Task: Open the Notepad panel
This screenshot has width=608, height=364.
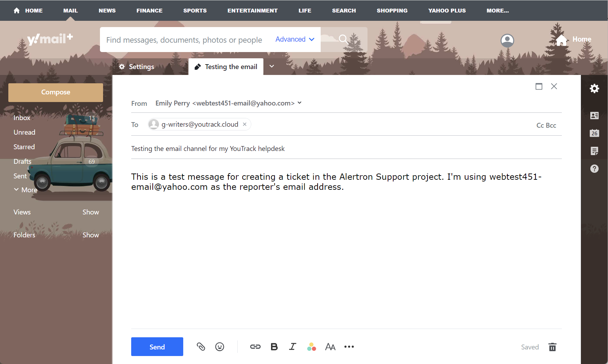Action: pos(594,151)
